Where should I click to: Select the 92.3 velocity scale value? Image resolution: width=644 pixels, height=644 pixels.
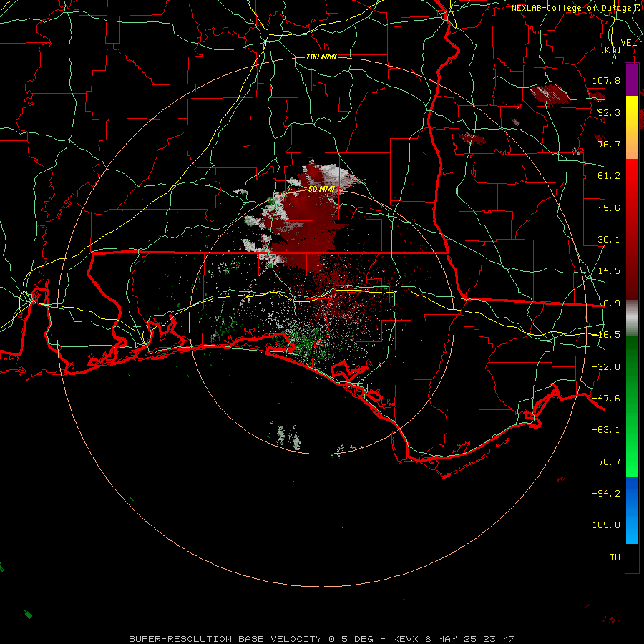point(609,112)
